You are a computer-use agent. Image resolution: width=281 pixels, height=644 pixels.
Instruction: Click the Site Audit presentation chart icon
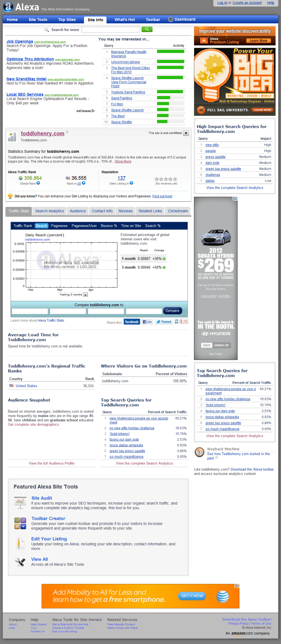click(20, 503)
